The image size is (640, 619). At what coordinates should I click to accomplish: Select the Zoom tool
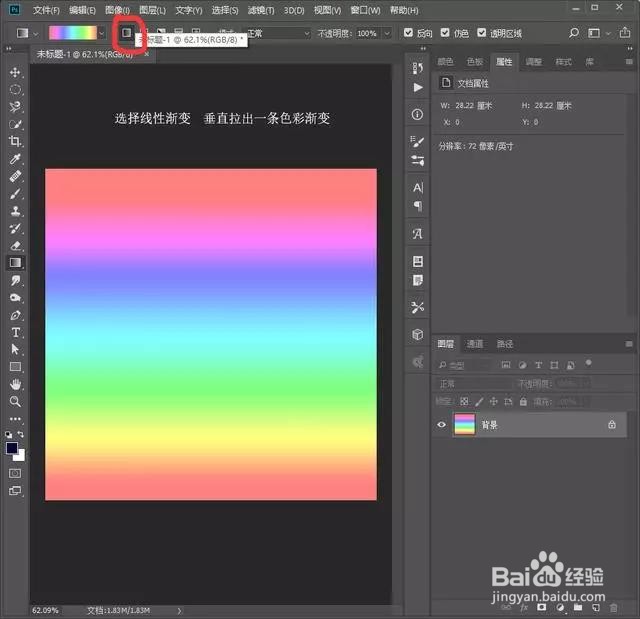point(15,402)
